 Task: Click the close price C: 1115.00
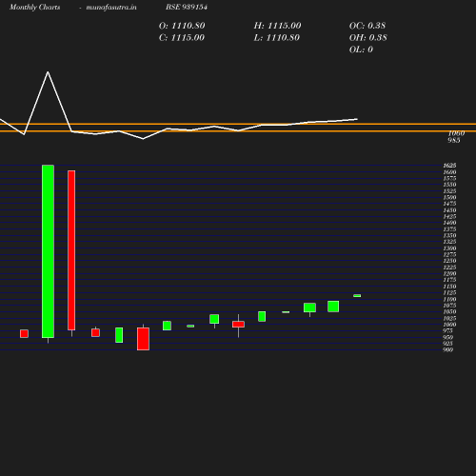click(182, 38)
